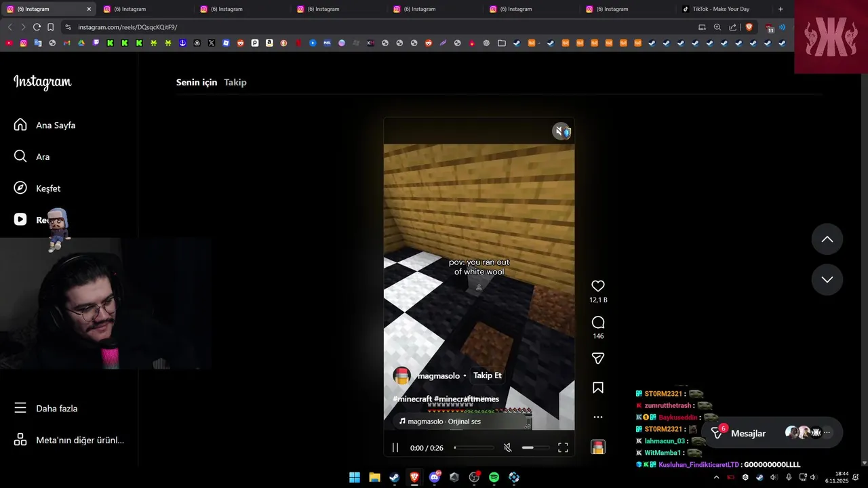The height and width of the screenshot is (488, 868).
Task: Pause the reel video
Action: pyautogui.click(x=395, y=448)
